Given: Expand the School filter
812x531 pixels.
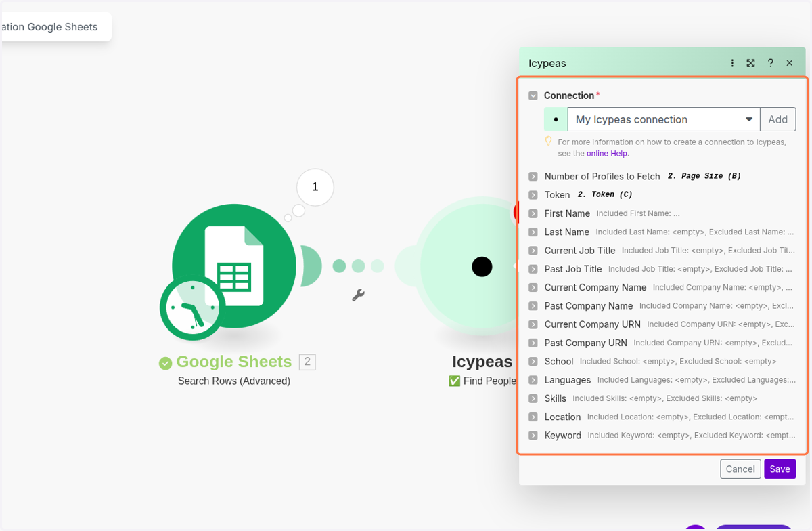Looking at the screenshot, I should click(533, 362).
